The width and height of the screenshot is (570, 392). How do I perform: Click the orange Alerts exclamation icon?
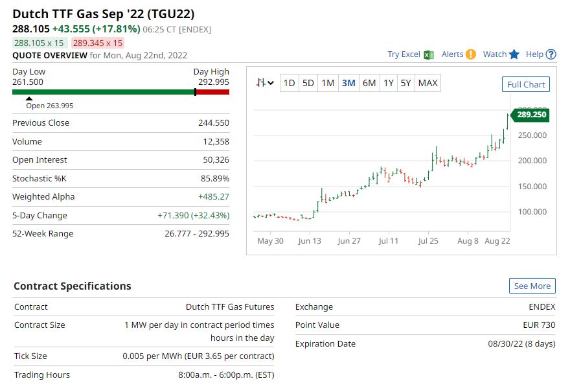coord(471,54)
